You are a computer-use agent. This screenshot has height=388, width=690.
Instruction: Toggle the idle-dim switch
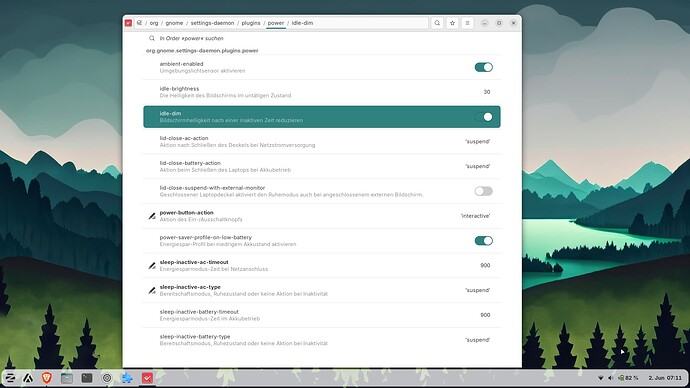(483, 117)
